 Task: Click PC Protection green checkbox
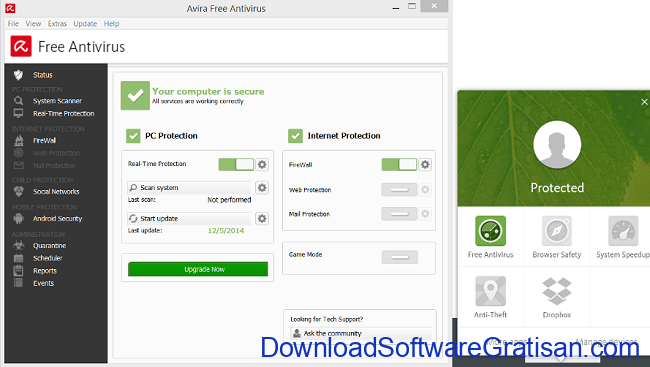coord(133,136)
